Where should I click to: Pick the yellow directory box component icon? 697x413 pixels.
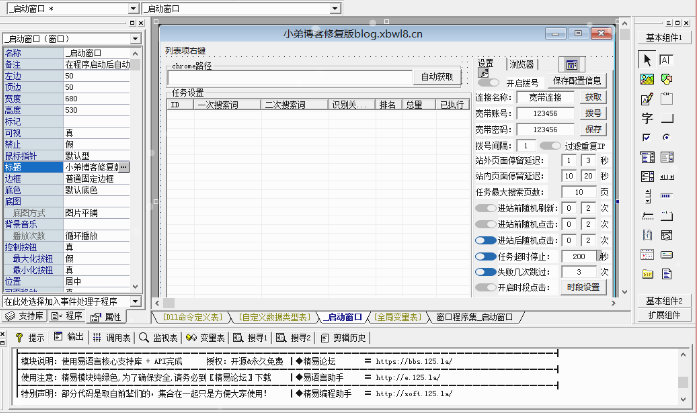coord(647,274)
